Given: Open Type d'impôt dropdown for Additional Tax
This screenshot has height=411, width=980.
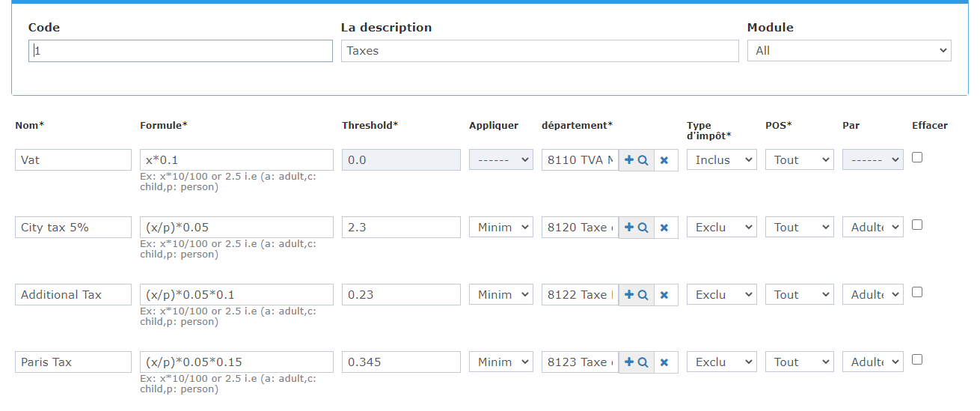Looking at the screenshot, I should [x=722, y=295].
